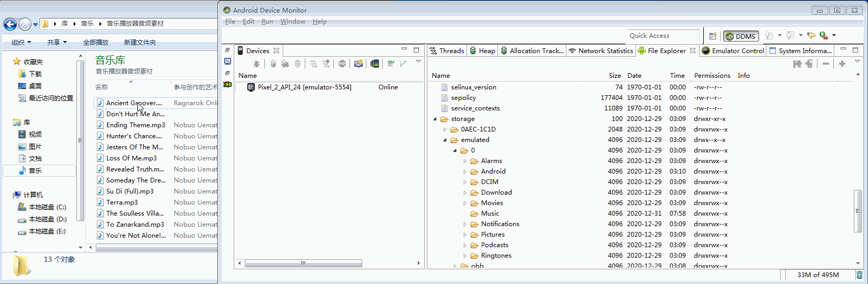Click the Systrace capture icon
This screenshot has width=868, height=284.
click(x=391, y=64)
